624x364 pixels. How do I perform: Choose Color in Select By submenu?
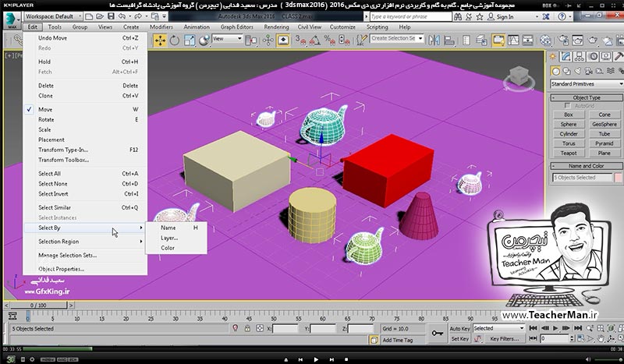click(x=176, y=248)
